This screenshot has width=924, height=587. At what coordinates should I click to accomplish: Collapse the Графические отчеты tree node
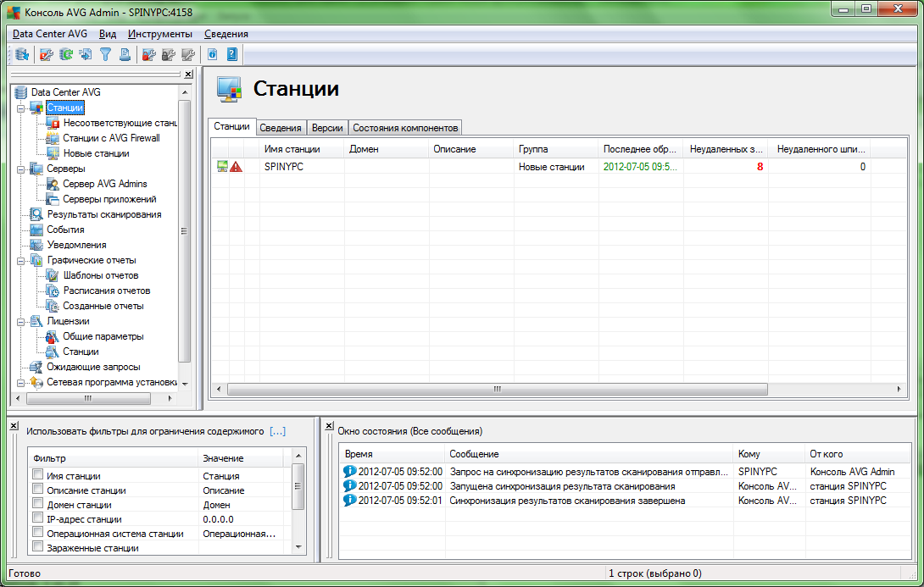20,261
